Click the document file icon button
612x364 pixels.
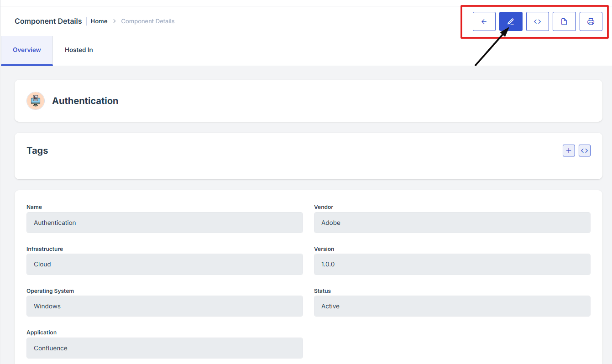pyautogui.click(x=564, y=21)
